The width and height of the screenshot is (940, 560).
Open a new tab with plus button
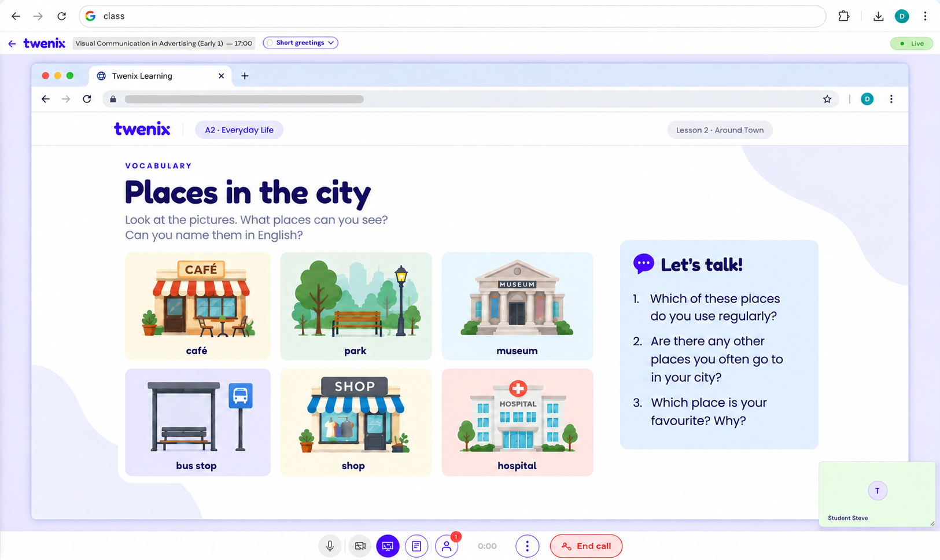245,76
